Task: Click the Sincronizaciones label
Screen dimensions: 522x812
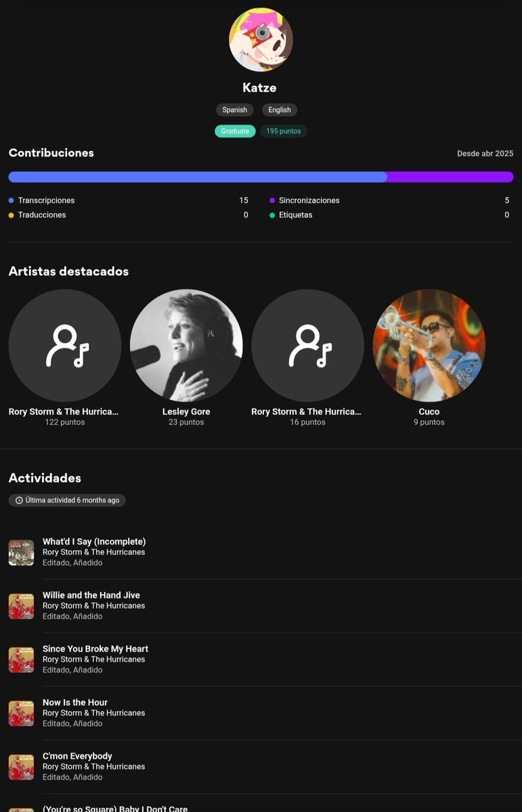Action: (309, 200)
